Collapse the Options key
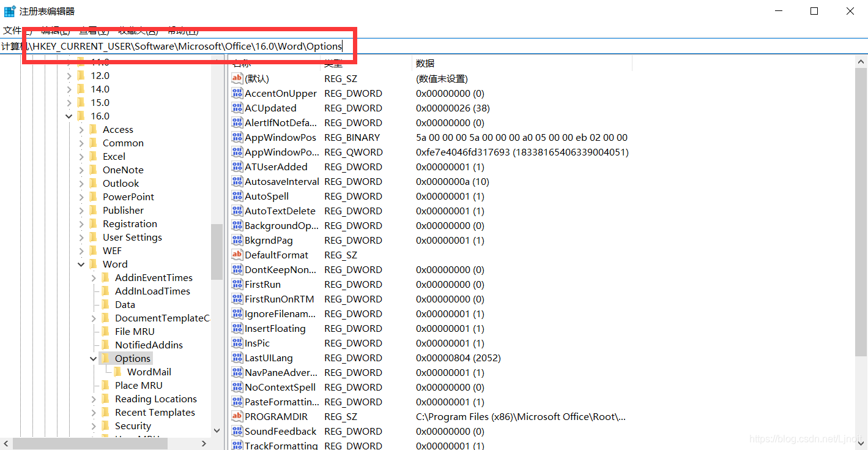This screenshot has height=450, width=868. point(94,358)
